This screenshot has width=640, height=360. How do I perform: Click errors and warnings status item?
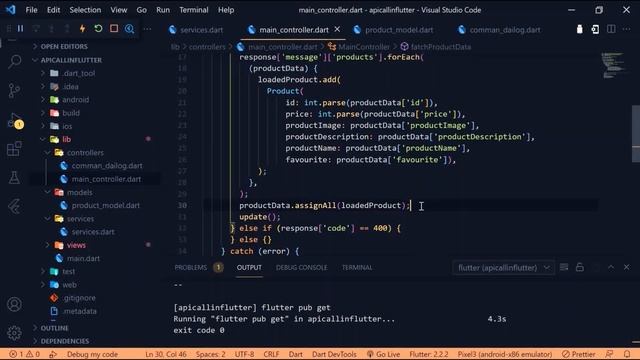(x=24, y=354)
